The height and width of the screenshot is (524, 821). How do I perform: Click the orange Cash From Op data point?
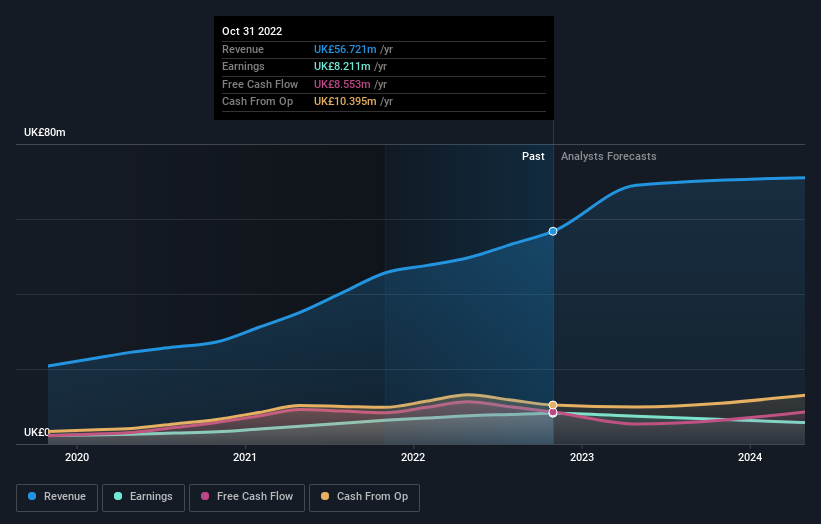point(553,405)
